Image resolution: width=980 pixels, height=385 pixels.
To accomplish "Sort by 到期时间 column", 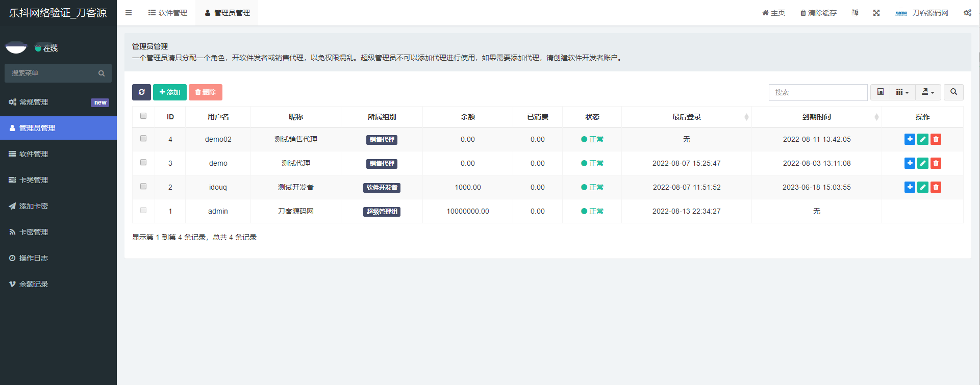I will coord(816,117).
